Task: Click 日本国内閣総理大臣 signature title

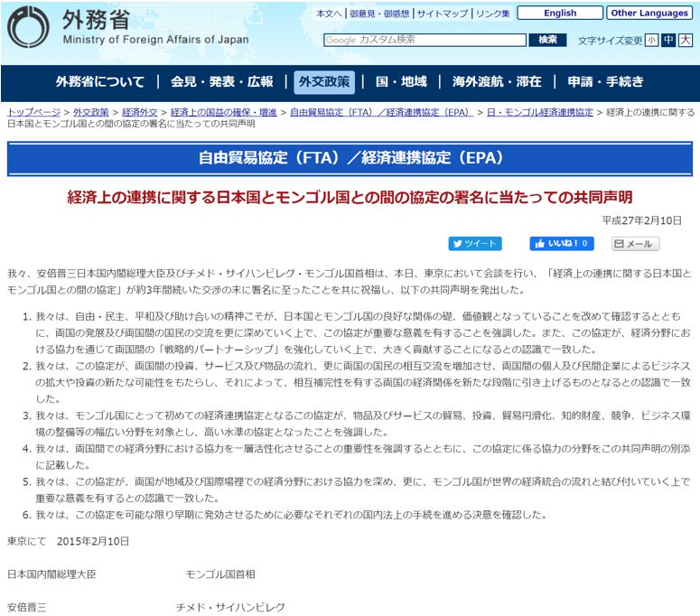Action: [51, 574]
